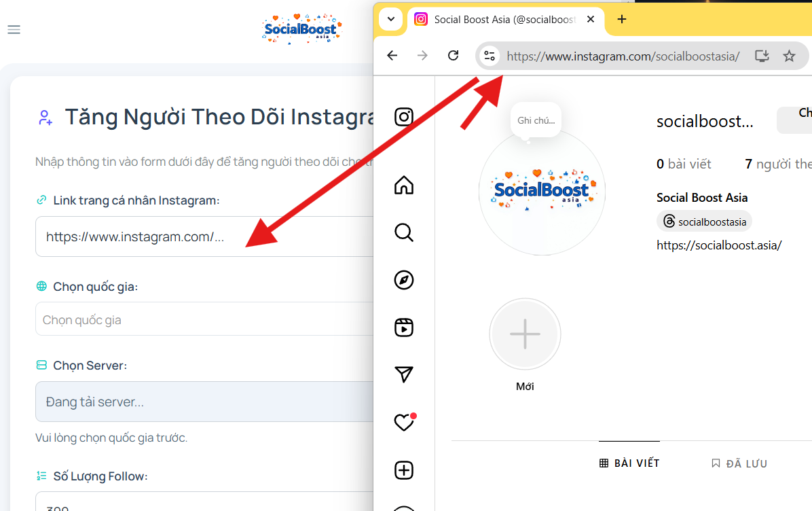The image size is (812, 511).
Task: Open Instagram Explore compass icon
Action: (x=404, y=280)
